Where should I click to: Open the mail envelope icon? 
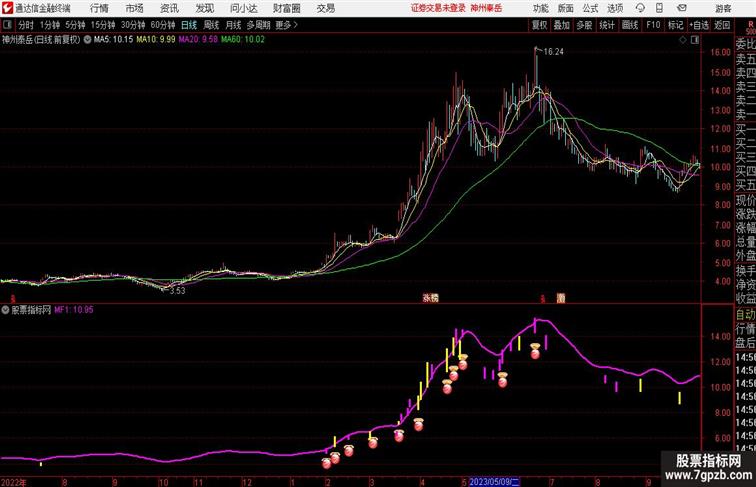[x=682, y=8]
